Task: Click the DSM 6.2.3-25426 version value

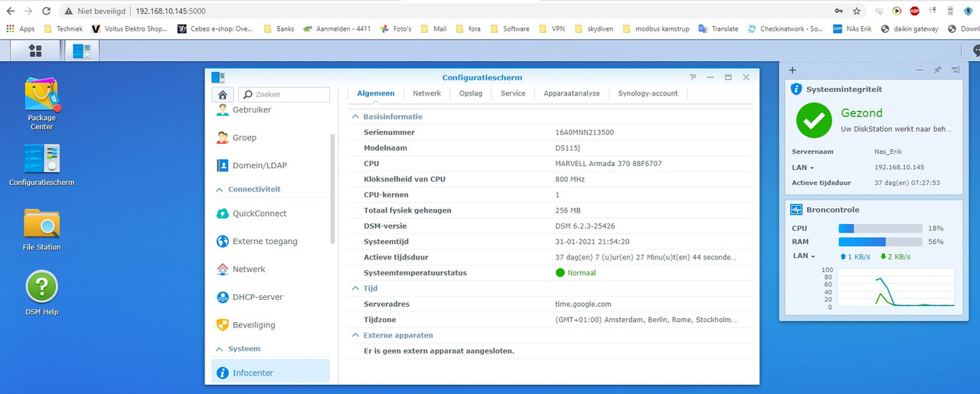Action: (x=585, y=226)
